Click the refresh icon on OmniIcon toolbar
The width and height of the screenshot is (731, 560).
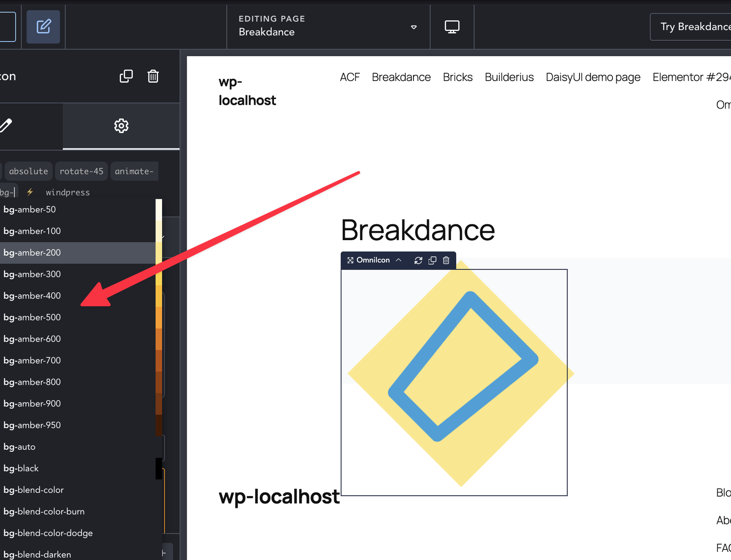418,260
